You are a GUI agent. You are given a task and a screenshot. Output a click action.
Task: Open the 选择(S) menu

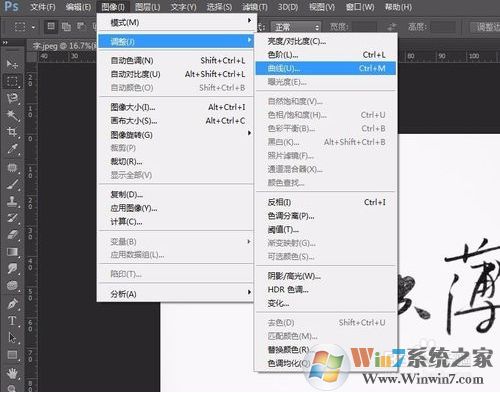click(x=219, y=7)
